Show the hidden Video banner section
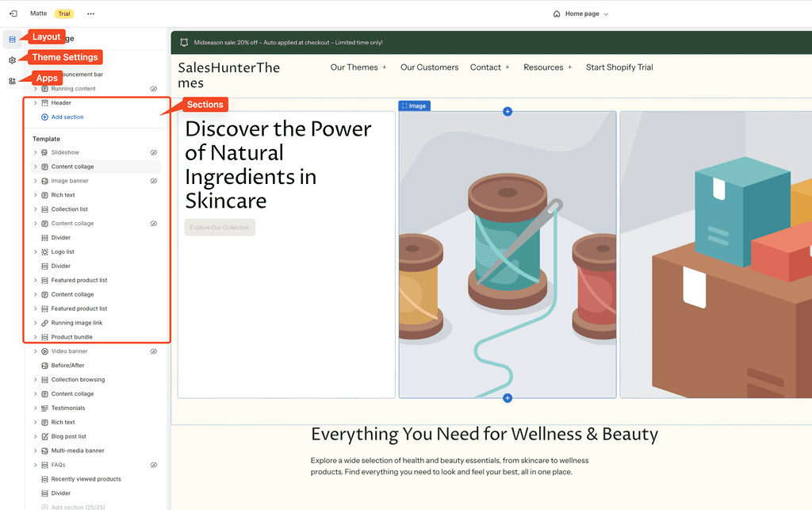Image resolution: width=812 pixels, height=510 pixels. (154, 351)
